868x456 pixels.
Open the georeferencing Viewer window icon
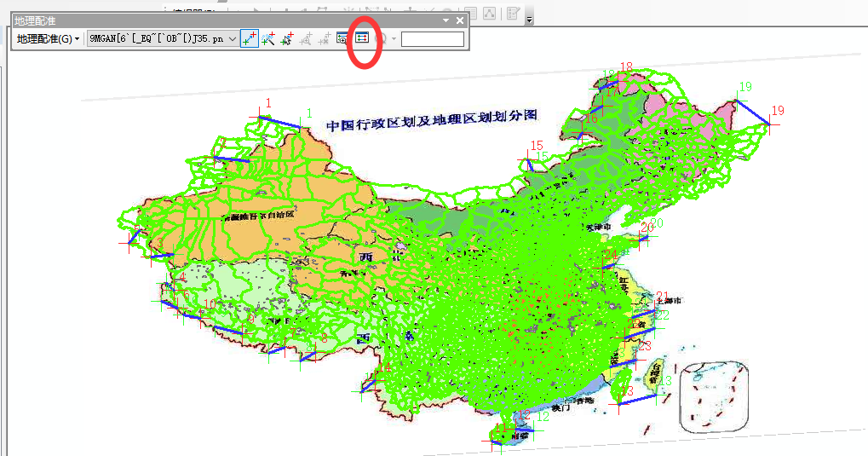342,39
